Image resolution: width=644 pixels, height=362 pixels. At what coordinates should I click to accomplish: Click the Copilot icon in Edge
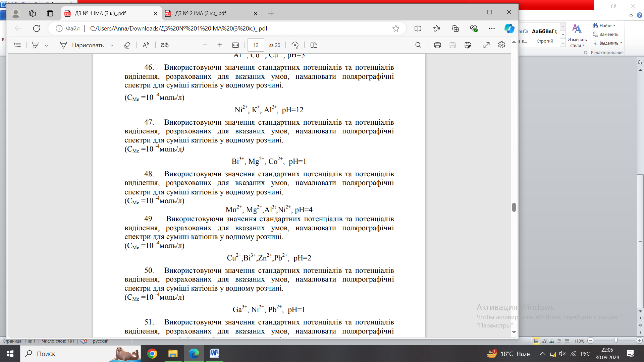(x=509, y=28)
